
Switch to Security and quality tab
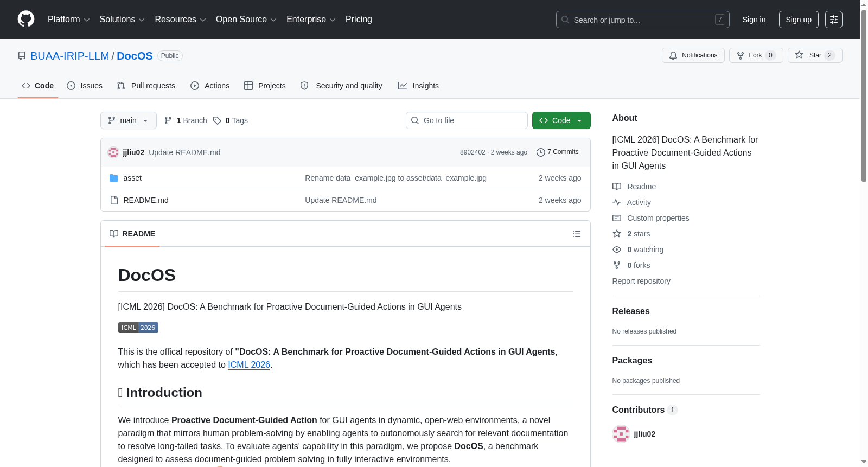(x=341, y=86)
